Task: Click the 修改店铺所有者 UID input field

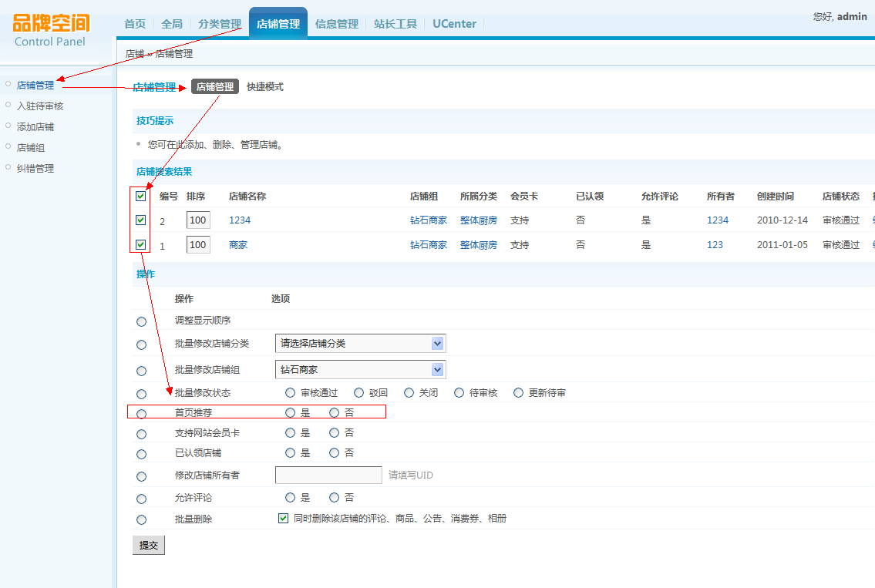Action: tap(328, 475)
